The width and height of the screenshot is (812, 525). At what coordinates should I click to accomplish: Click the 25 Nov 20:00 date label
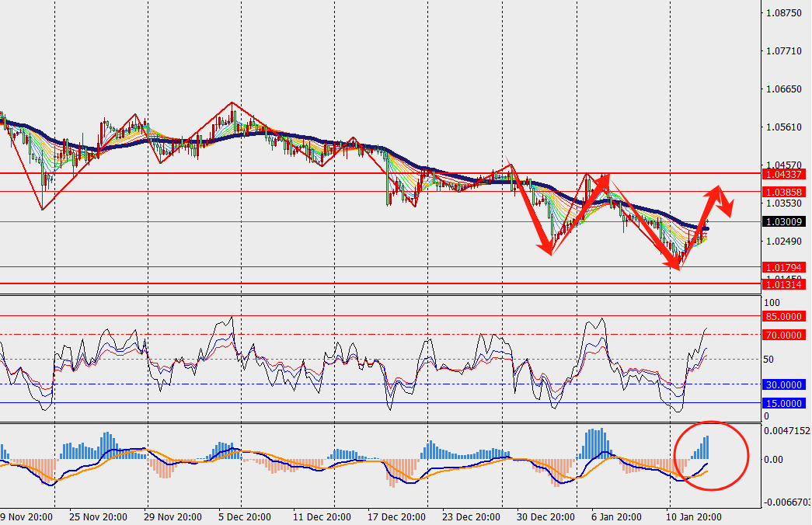coord(96,516)
